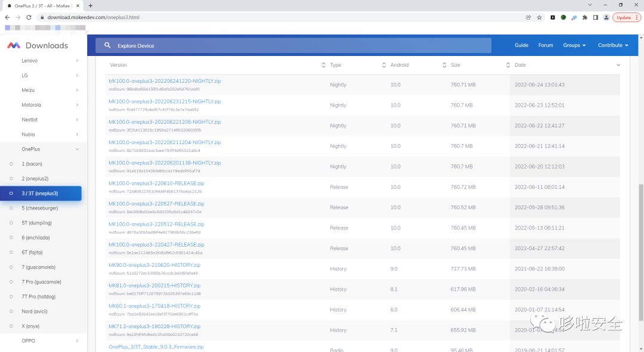This screenshot has height=352, width=644.
Task: Click the green circle extension icon
Action: 563,17
